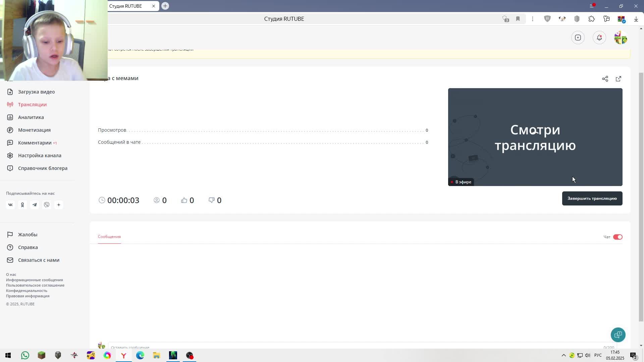Image resolution: width=644 pixels, height=362 pixels.
Task: Close the Студия RUTUBE browser tab
Action: (154, 6)
